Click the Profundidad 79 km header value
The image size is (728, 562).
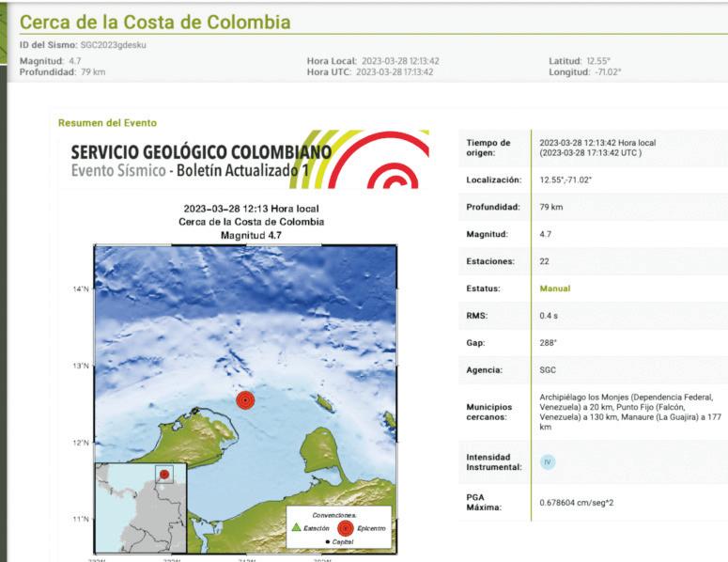coord(93,72)
